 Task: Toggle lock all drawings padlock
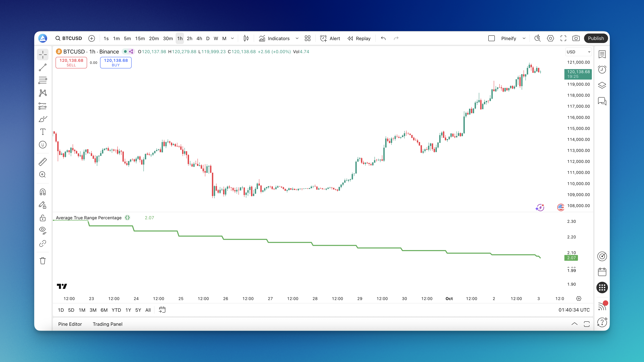point(43,218)
